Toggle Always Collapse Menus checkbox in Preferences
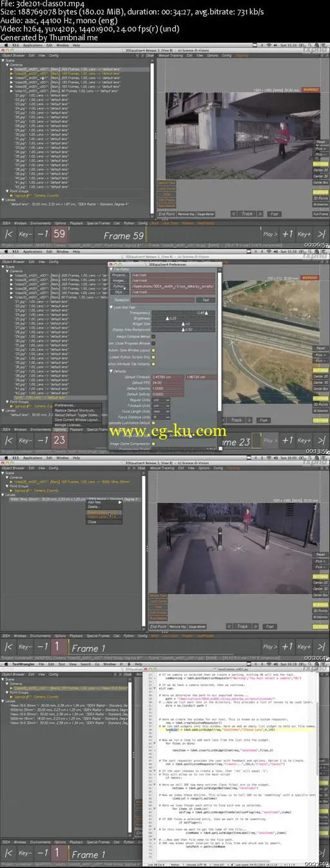 [152, 336]
